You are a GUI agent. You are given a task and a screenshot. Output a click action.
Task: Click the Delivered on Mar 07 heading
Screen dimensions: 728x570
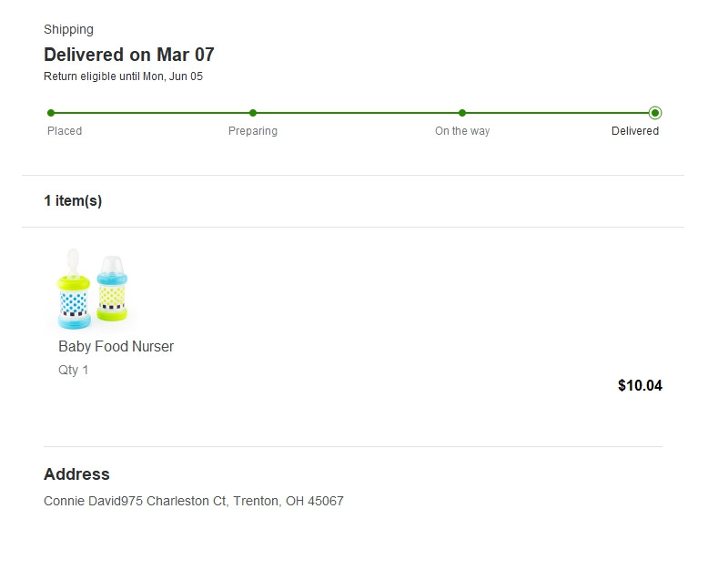tap(129, 55)
